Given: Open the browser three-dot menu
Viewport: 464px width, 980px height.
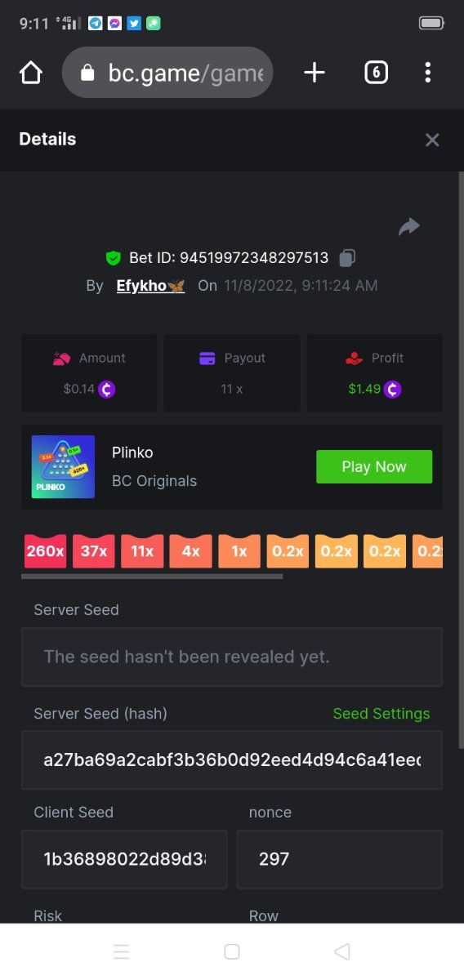Looking at the screenshot, I should (x=427, y=73).
